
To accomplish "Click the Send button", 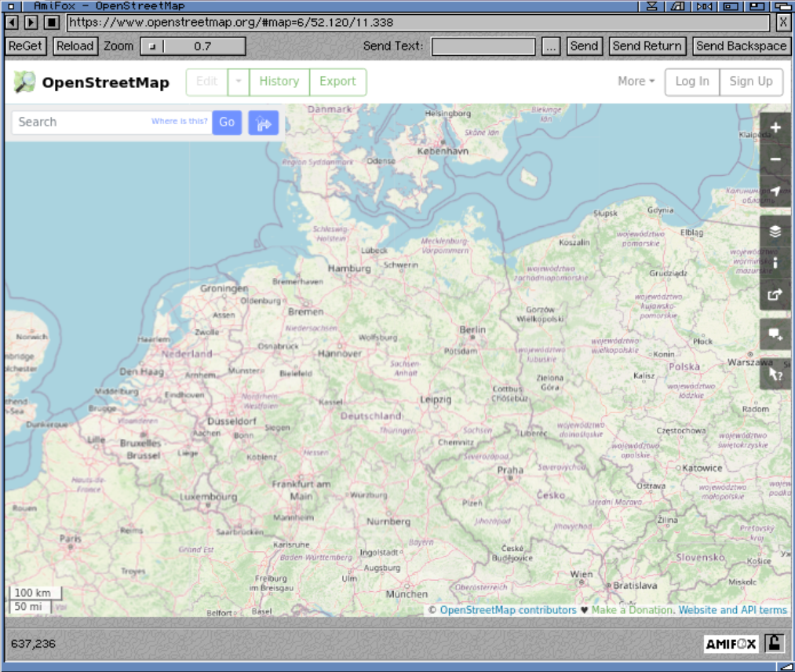I will [x=584, y=46].
